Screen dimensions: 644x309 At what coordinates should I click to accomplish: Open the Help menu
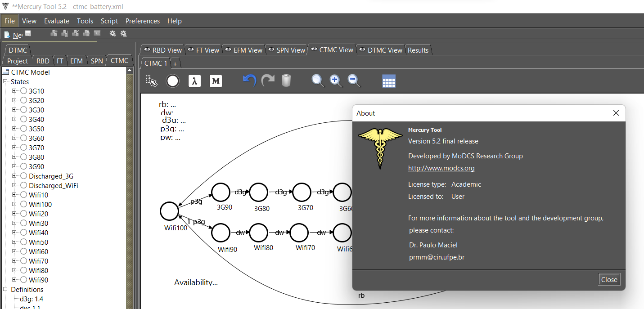175,21
